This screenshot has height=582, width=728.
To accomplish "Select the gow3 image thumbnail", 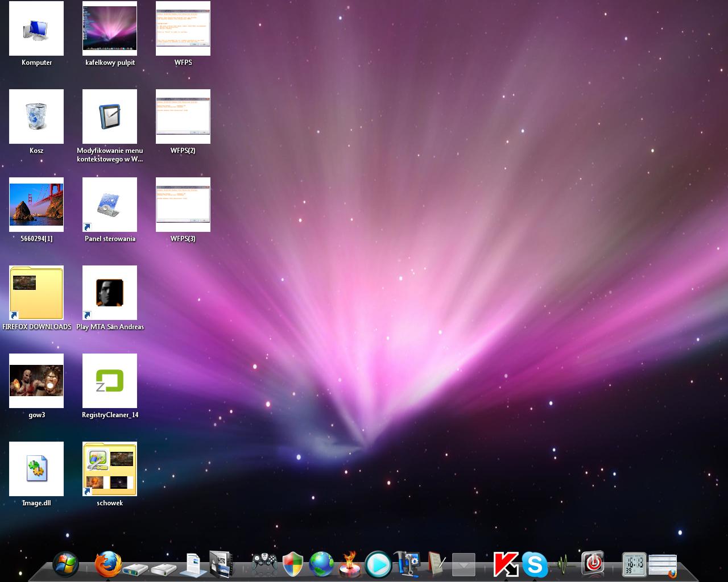I will [x=36, y=381].
